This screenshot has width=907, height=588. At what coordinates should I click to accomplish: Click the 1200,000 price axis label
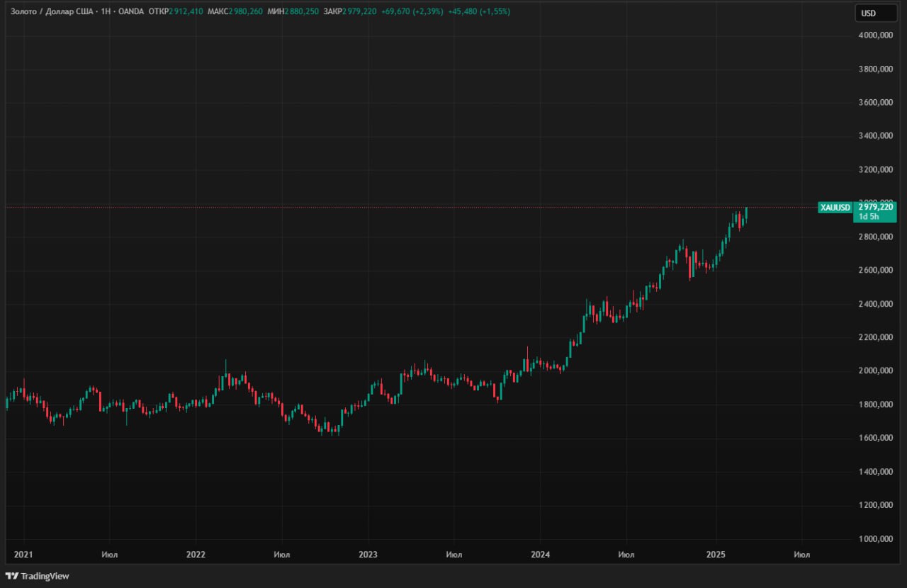coord(874,505)
